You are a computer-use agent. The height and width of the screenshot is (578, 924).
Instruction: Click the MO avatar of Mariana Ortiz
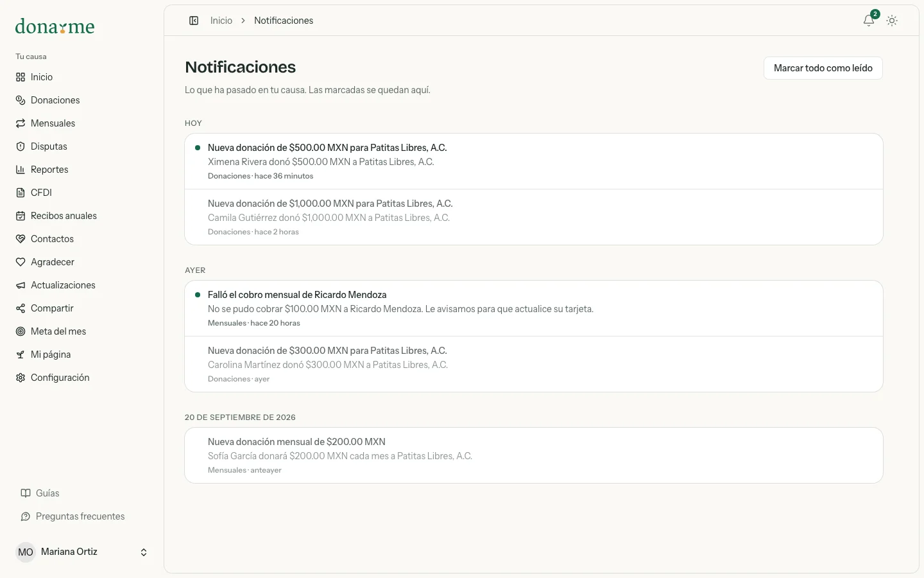point(26,552)
